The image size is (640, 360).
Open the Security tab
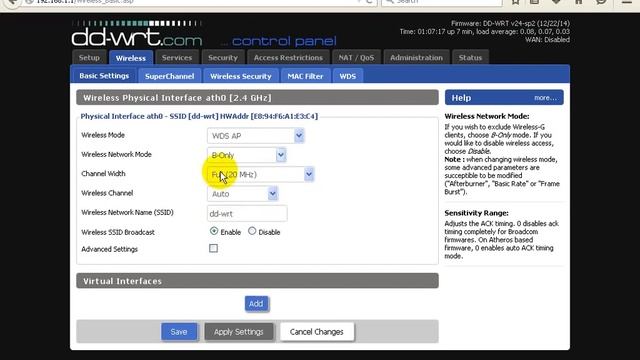coord(223,58)
